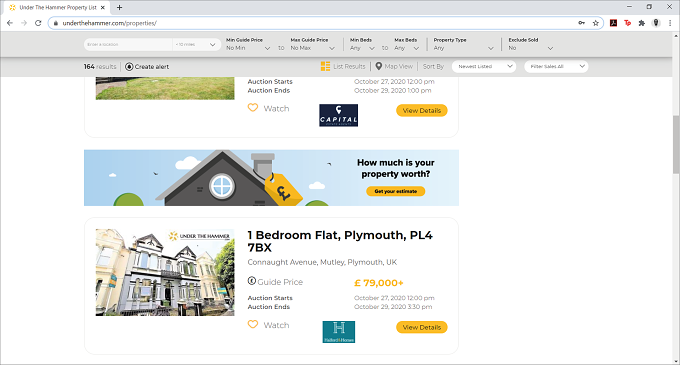Click Watch text on the Plymouth listing
Viewport: 680px width, 365px height.
coord(276,325)
